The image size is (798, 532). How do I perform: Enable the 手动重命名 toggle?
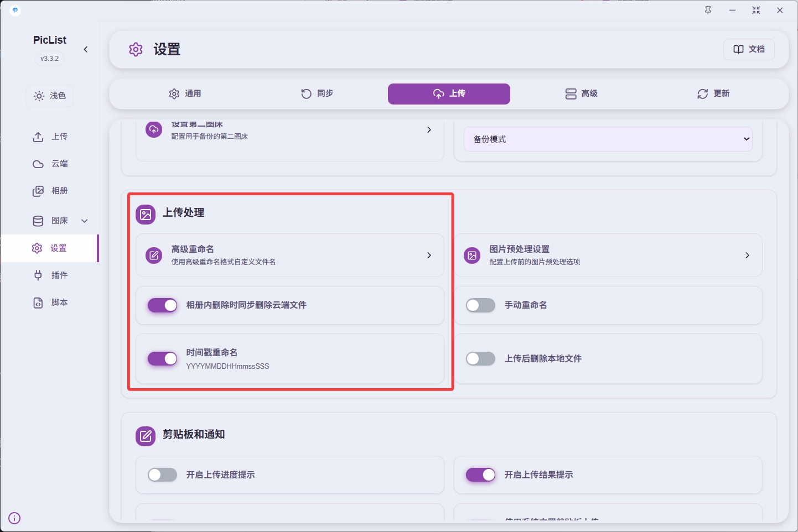click(x=480, y=305)
